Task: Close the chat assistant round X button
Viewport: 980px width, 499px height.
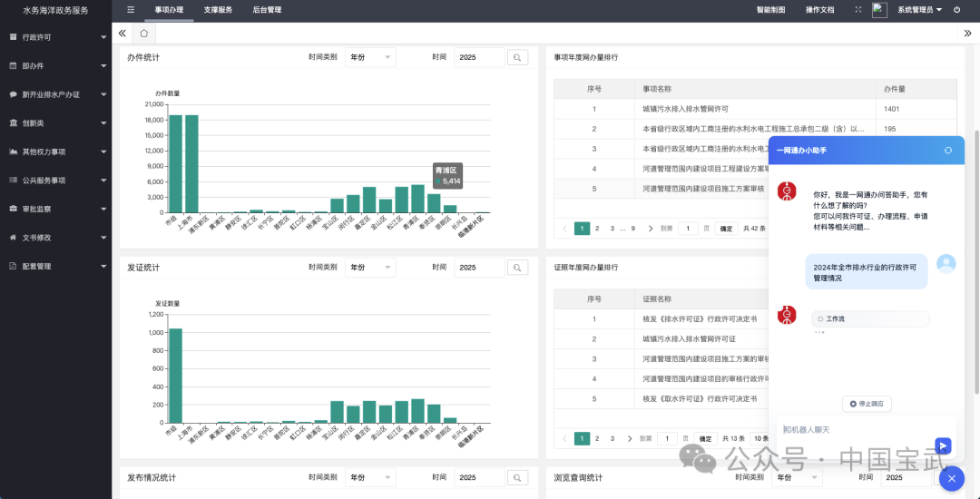Action: tap(952, 479)
